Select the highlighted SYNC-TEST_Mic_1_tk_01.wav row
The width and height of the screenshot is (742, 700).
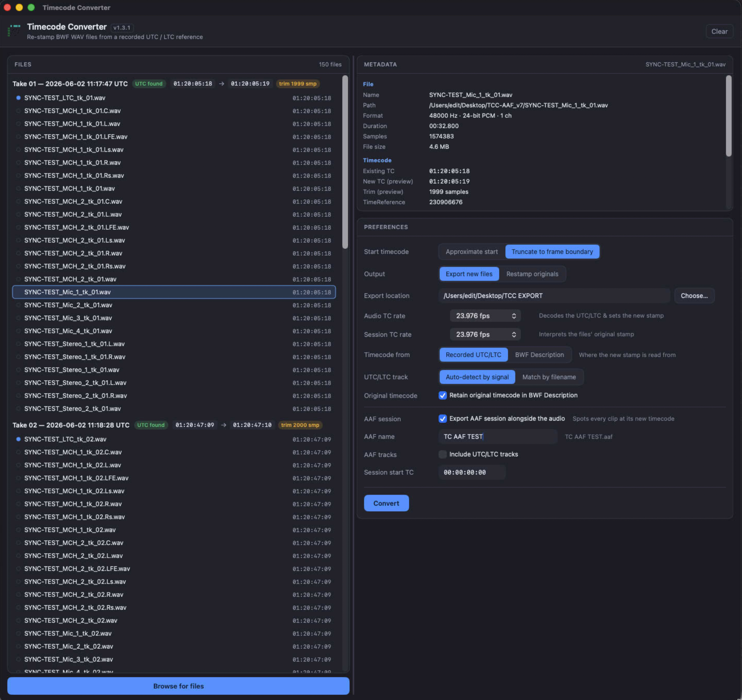click(x=174, y=292)
